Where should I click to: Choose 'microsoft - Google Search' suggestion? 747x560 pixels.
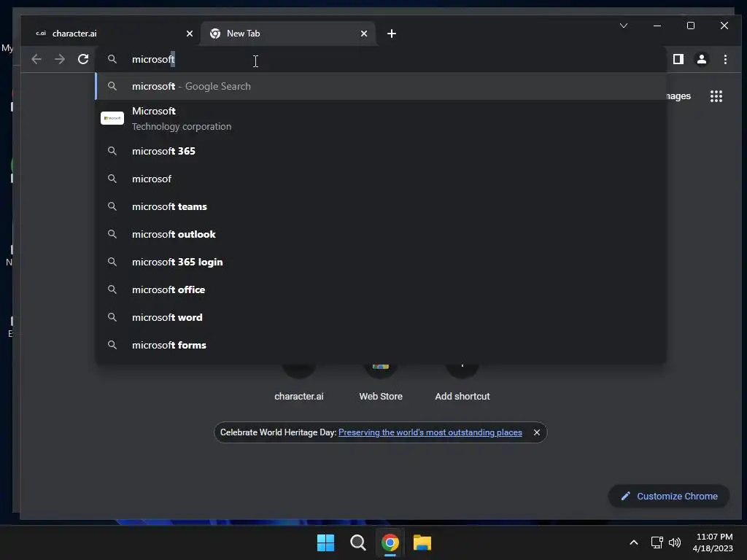click(381, 86)
